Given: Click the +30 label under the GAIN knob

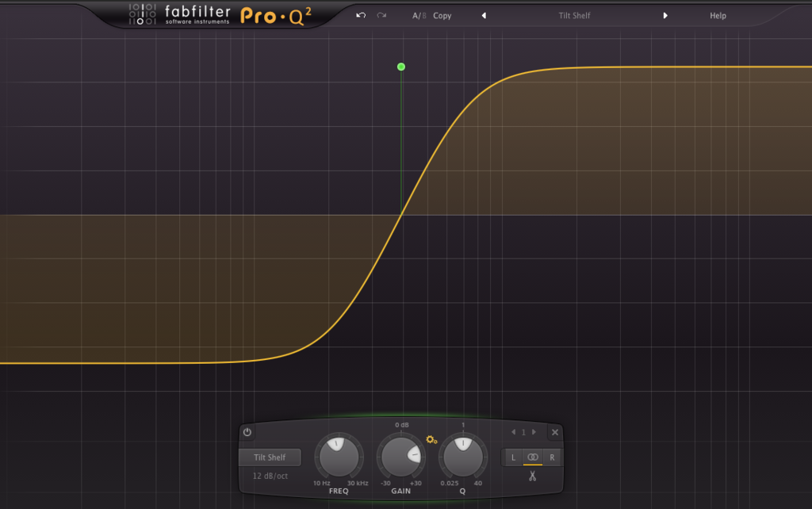Looking at the screenshot, I should tap(416, 483).
